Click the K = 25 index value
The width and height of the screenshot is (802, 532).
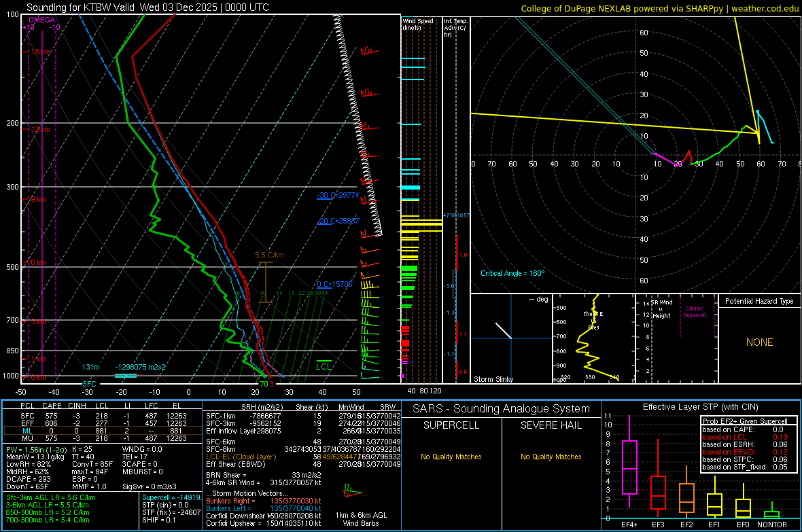(x=82, y=449)
